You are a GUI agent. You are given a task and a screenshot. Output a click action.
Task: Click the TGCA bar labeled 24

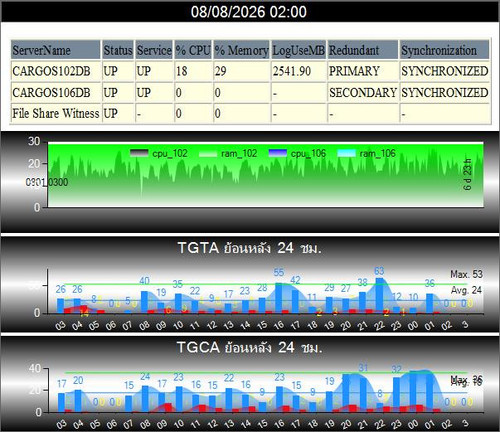pyautogui.click(x=145, y=399)
